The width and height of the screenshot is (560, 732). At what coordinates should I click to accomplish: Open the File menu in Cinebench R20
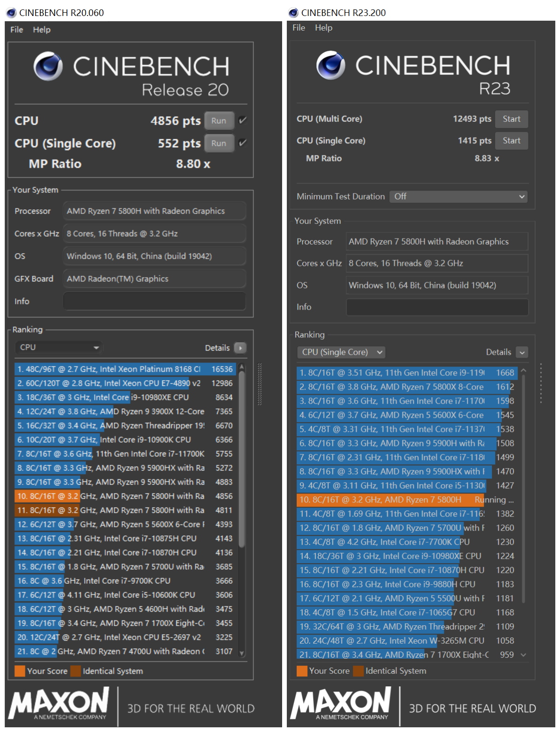[x=17, y=30]
